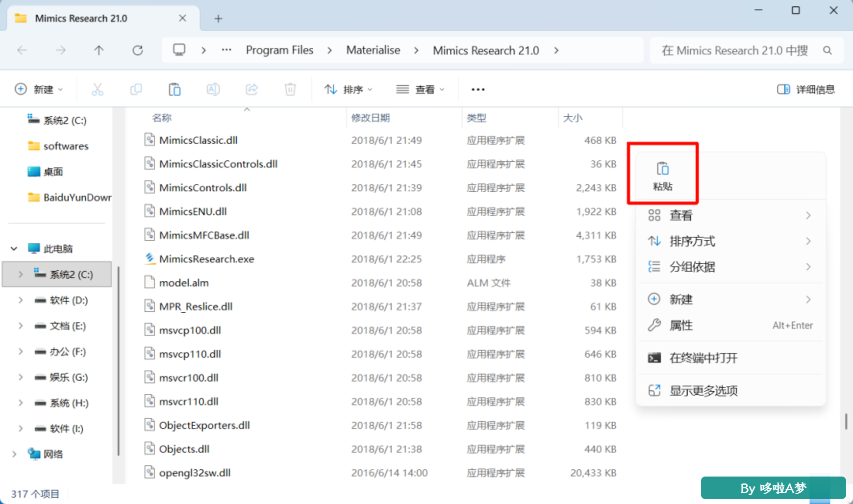Open the 查看 submenu in context menu

coord(730,215)
